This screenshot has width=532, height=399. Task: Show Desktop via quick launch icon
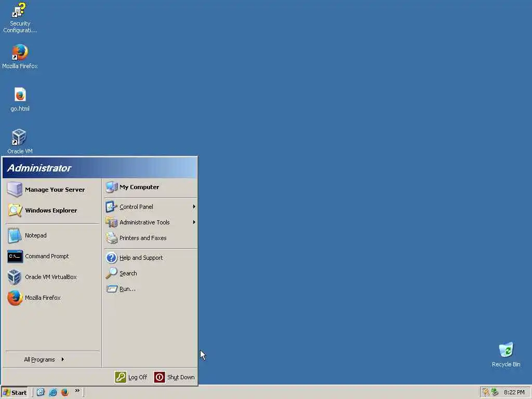(x=41, y=392)
